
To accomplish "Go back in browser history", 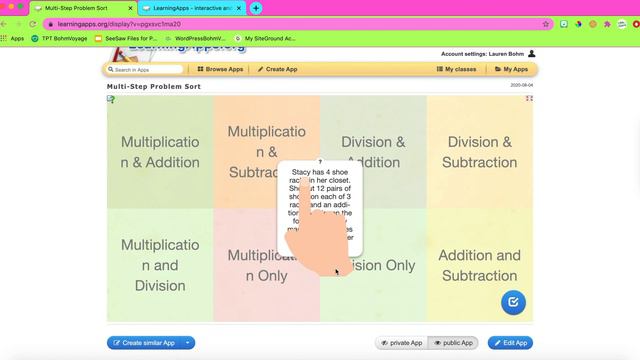I will pos(4,24).
